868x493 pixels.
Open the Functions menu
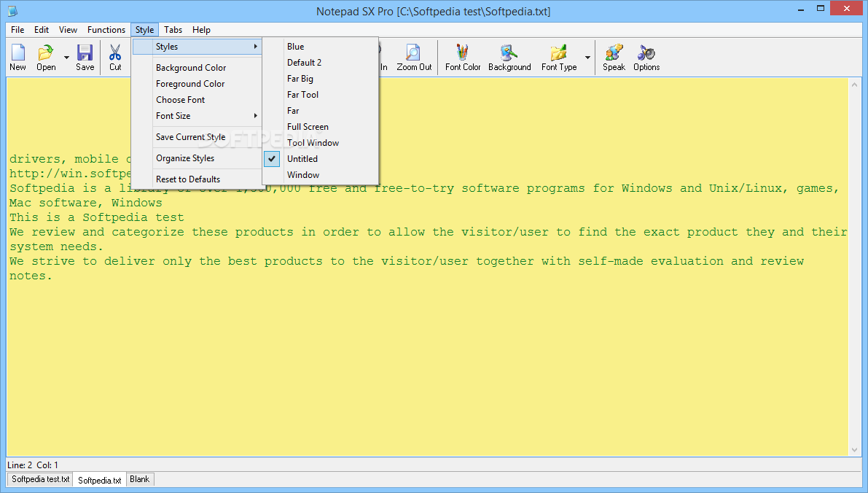coord(106,30)
